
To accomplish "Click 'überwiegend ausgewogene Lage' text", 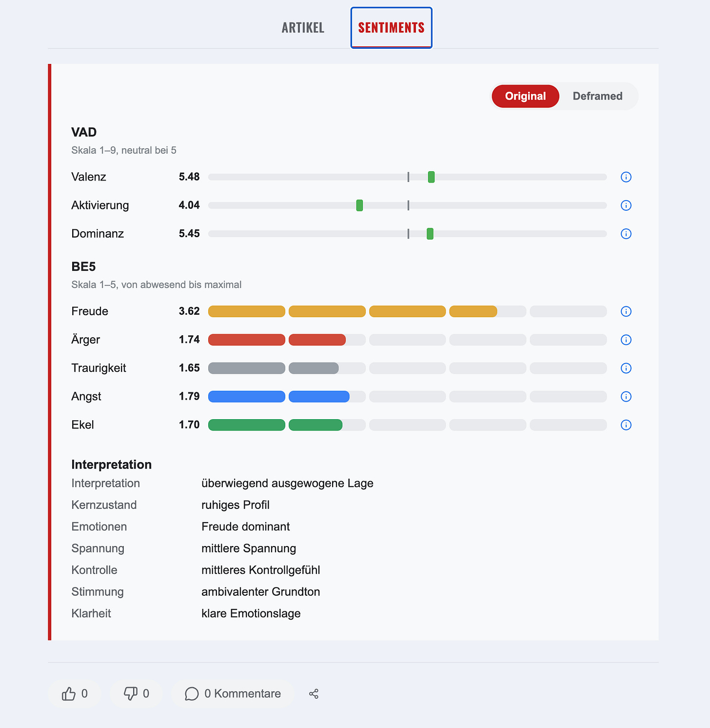I will [x=287, y=483].
